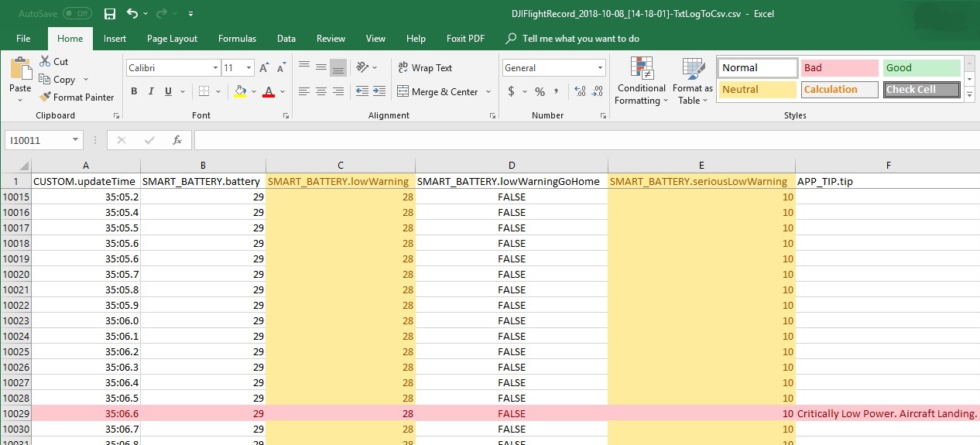The height and width of the screenshot is (445, 980).
Task: Click Align Left icon
Action: point(304,91)
